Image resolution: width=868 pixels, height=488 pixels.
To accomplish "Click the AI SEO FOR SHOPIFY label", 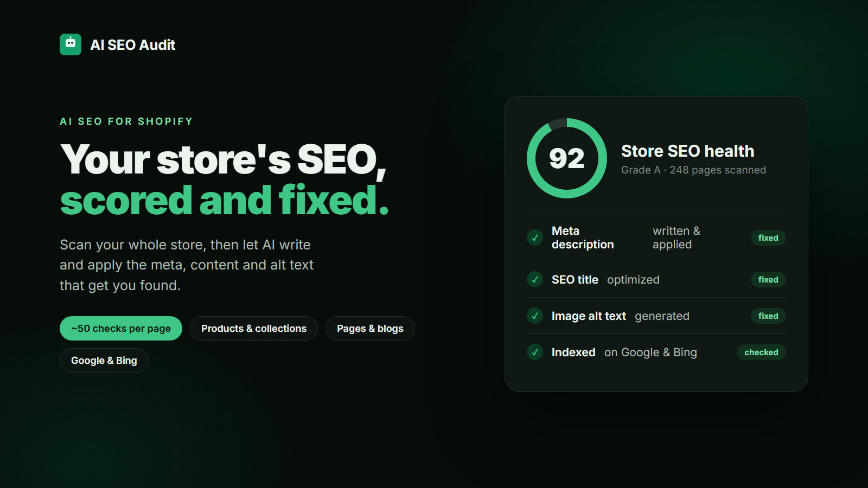I will coord(126,121).
